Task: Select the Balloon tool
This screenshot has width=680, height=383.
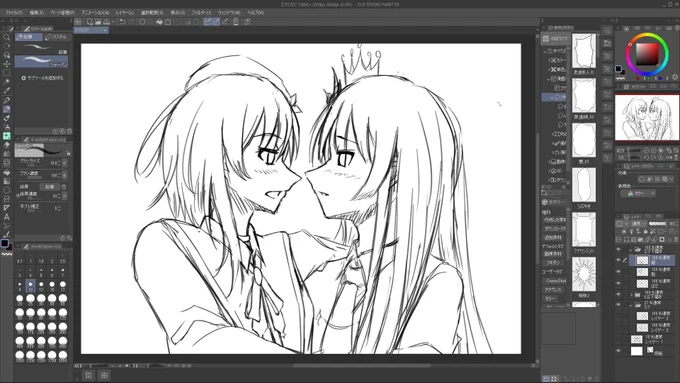Action: 7,226
